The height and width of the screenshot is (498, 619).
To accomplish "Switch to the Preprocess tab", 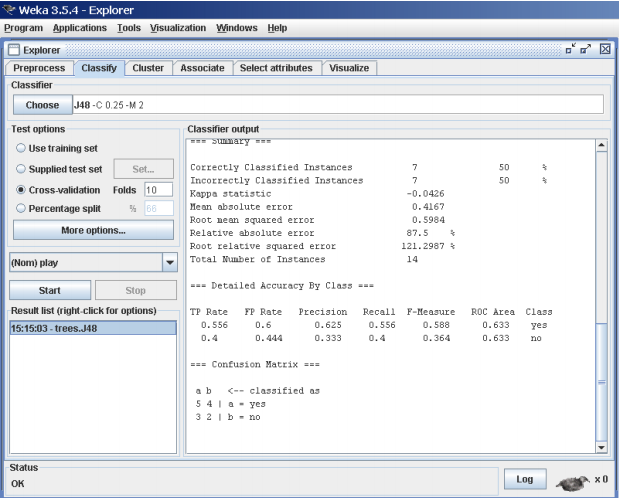I will [39, 68].
